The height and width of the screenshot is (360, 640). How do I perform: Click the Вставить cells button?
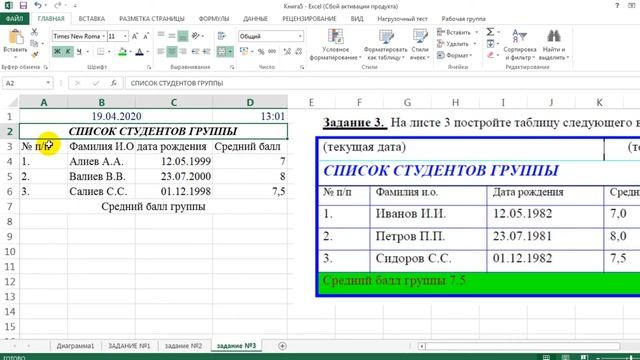pyautogui.click(x=457, y=32)
